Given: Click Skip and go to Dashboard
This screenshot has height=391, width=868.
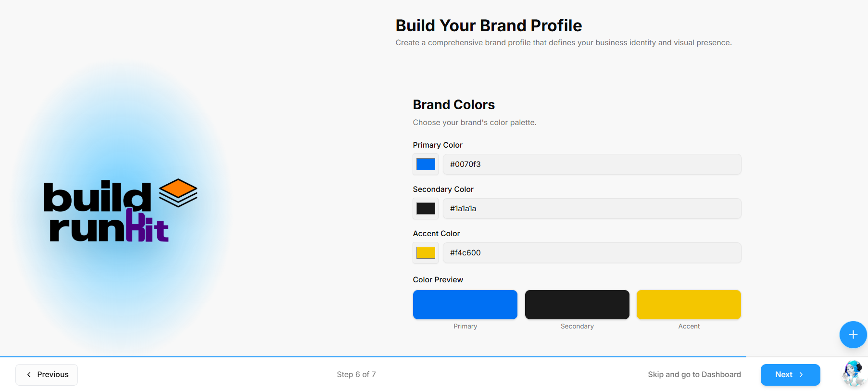Looking at the screenshot, I should (694, 375).
